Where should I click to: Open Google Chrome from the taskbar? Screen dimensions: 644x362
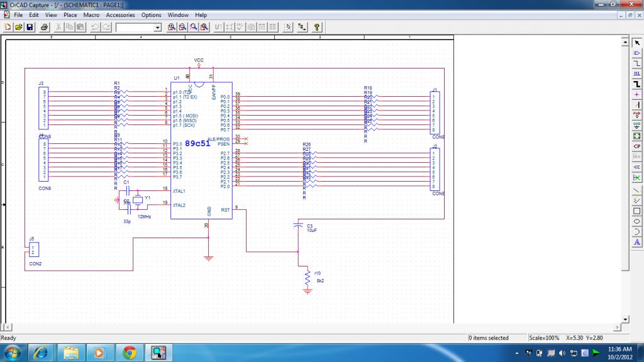pyautogui.click(x=130, y=352)
